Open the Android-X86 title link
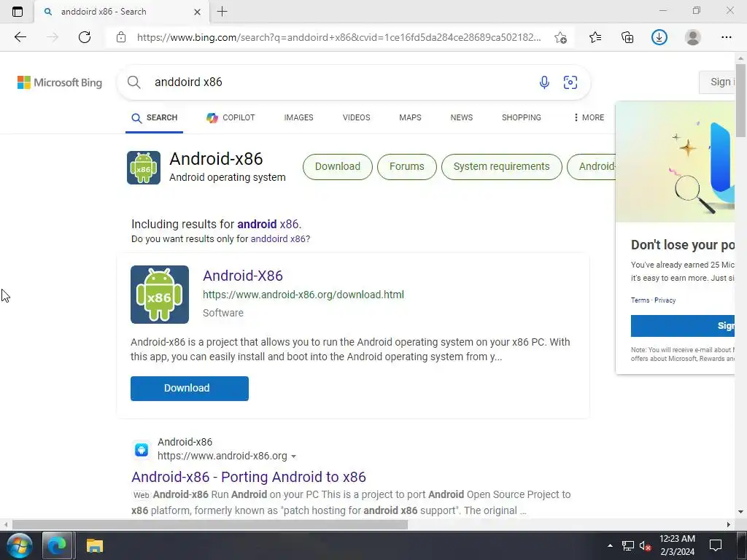Image resolution: width=747 pixels, height=560 pixels. 243,276
